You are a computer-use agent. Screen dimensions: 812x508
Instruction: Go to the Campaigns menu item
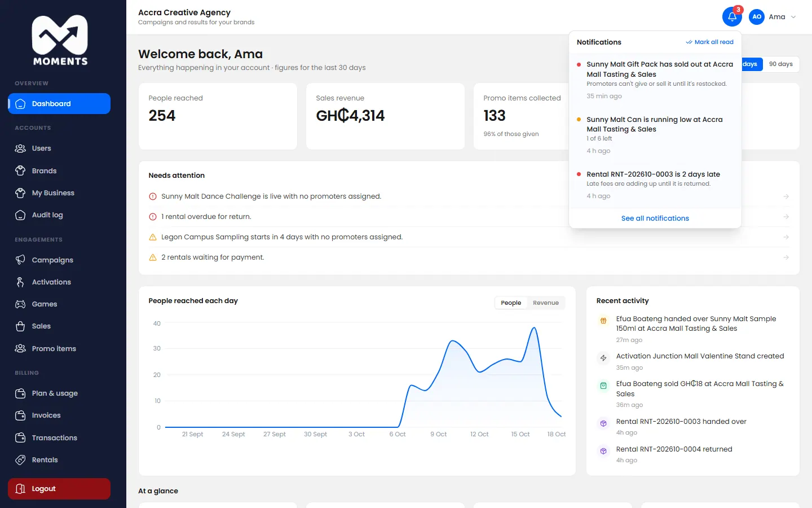tap(59, 260)
